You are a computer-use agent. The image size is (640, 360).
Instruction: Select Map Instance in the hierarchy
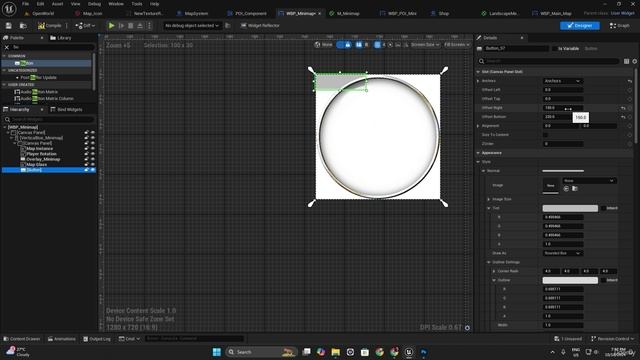(x=40, y=149)
